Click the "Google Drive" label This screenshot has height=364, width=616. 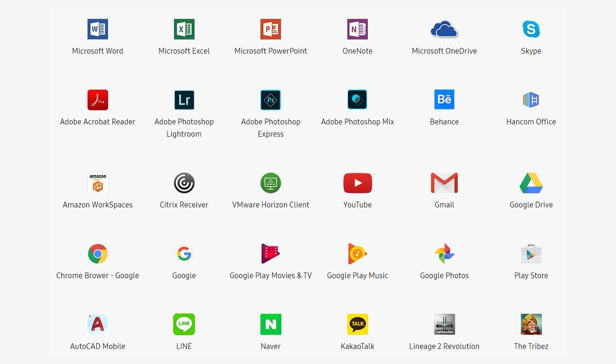tap(531, 205)
